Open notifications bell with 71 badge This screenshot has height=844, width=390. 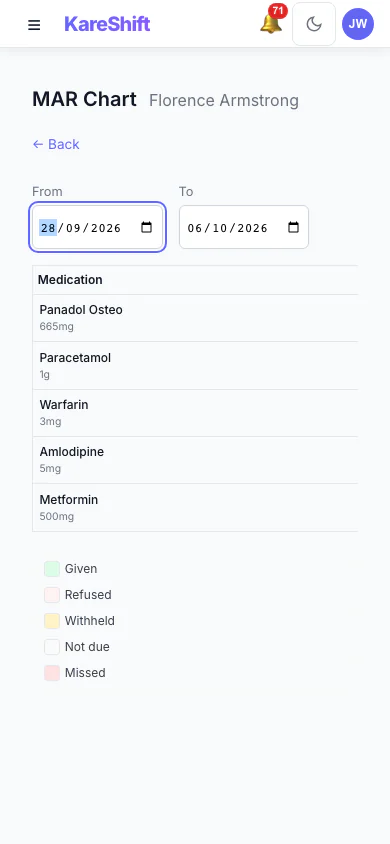tap(272, 23)
